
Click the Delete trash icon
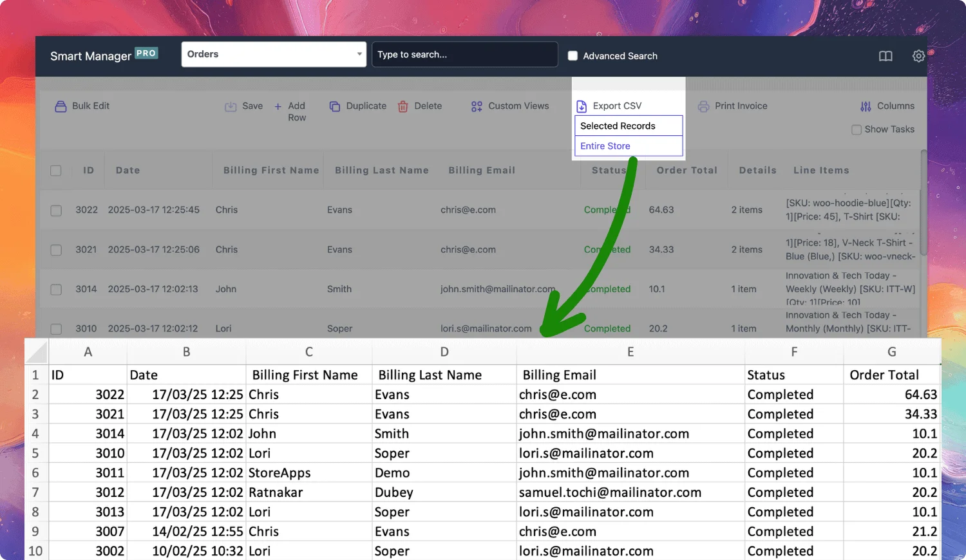pyautogui.click(x=403, y=106)
